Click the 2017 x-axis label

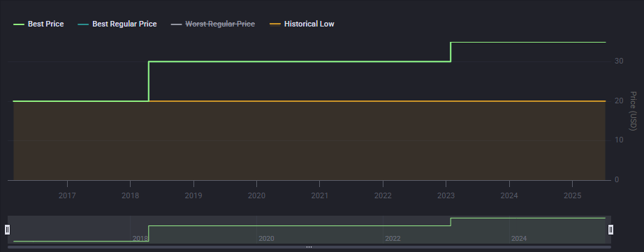[x=67, y=195]
